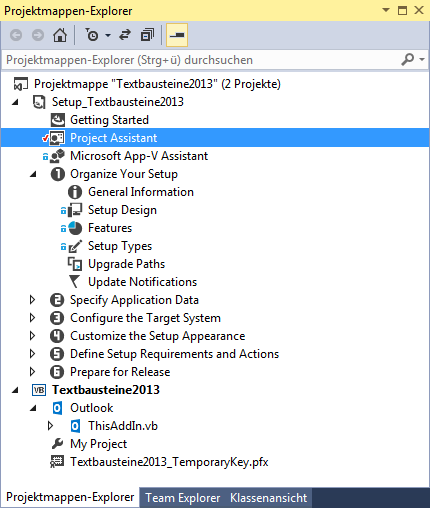Click the Collapse All toolbar icon

[x=147, y=35]
